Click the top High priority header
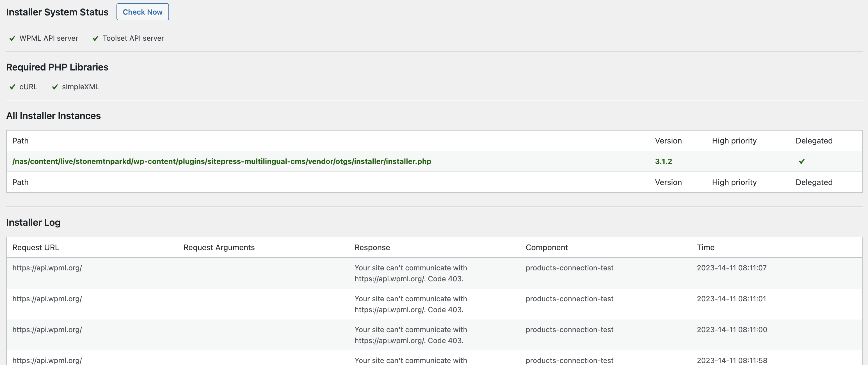The height and width of the screenshot is (365, 868). (x=735, y=141)
